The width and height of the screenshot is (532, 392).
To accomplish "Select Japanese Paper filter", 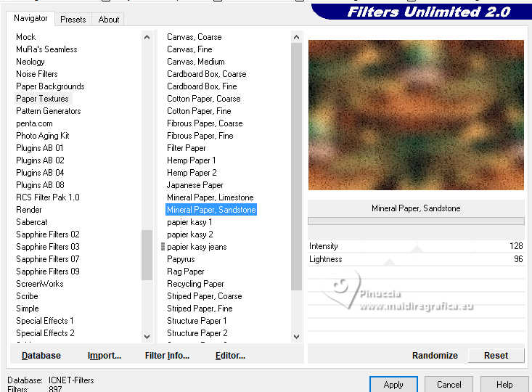I will pos(195,185).
